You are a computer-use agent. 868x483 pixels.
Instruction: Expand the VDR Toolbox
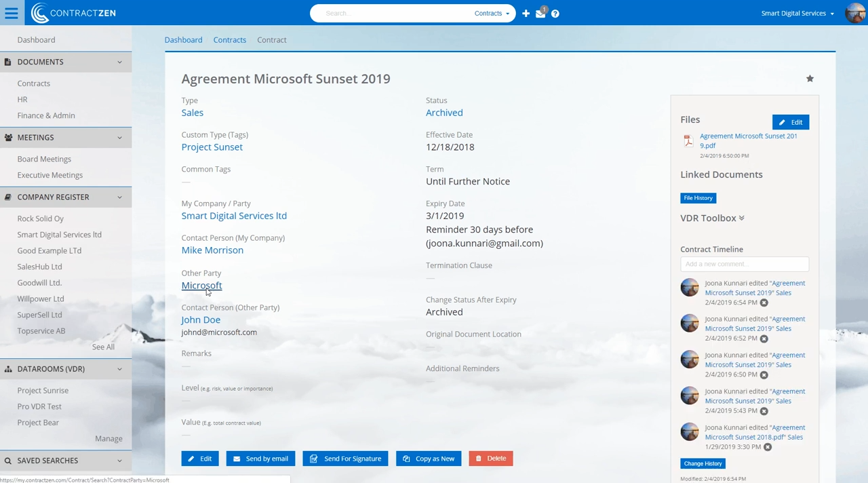(712, 218)
